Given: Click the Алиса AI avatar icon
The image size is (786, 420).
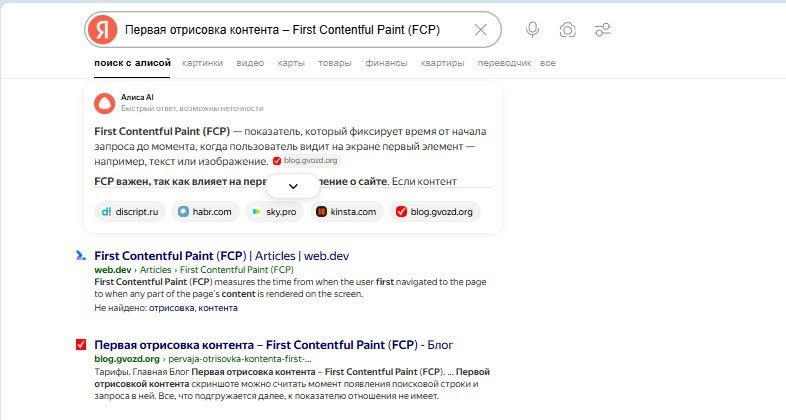Looking at the screenshot, I should 104,102.
